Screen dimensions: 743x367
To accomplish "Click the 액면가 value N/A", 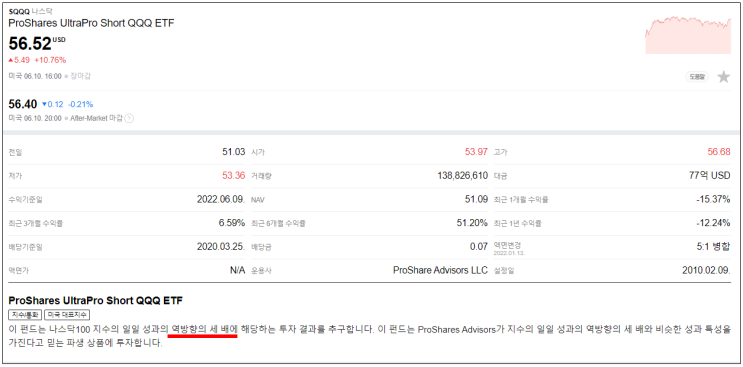I will pos(237,270).
